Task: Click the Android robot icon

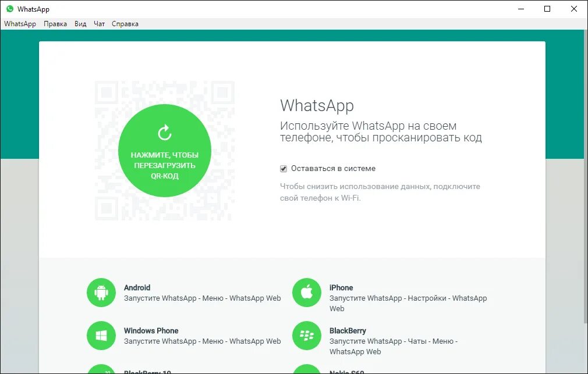Action: coord(101,293)
